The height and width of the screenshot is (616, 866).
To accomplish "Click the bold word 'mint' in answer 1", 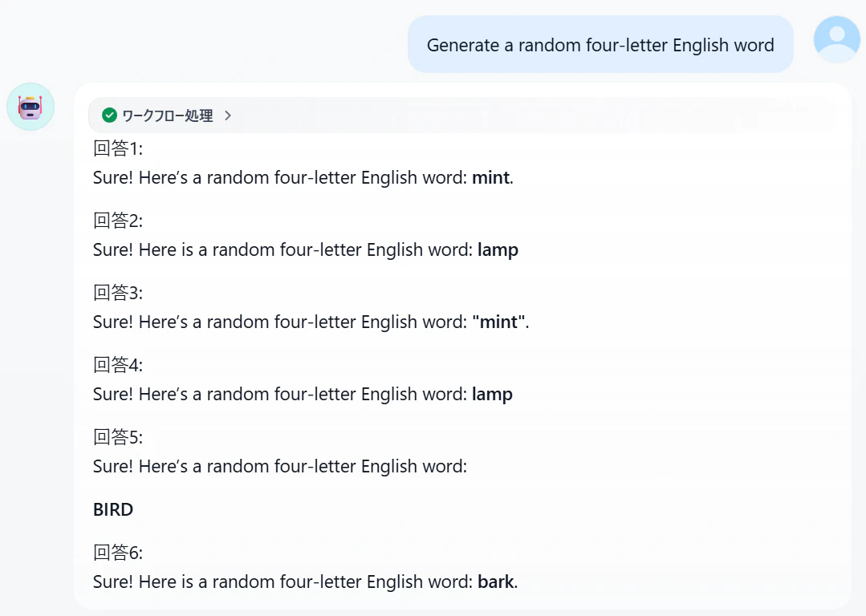I will pyautogui.click(x=490, y=178).
